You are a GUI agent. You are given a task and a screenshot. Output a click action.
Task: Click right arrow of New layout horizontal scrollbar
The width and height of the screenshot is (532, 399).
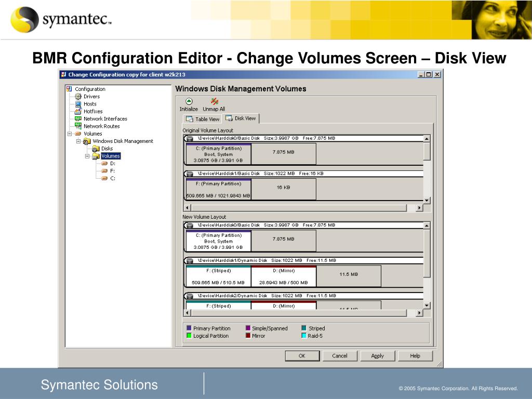click(x=419, y=313)
